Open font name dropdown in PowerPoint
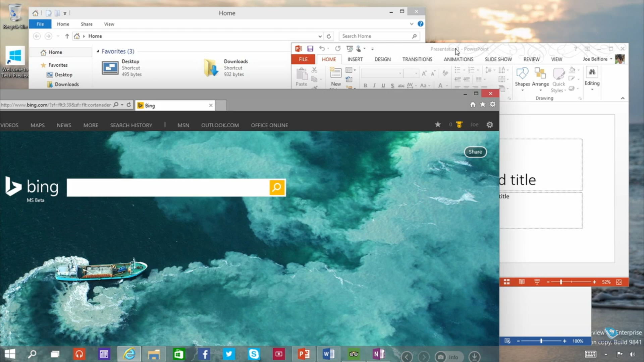This screenshot has width=644, height=362. tap(400, 73)
